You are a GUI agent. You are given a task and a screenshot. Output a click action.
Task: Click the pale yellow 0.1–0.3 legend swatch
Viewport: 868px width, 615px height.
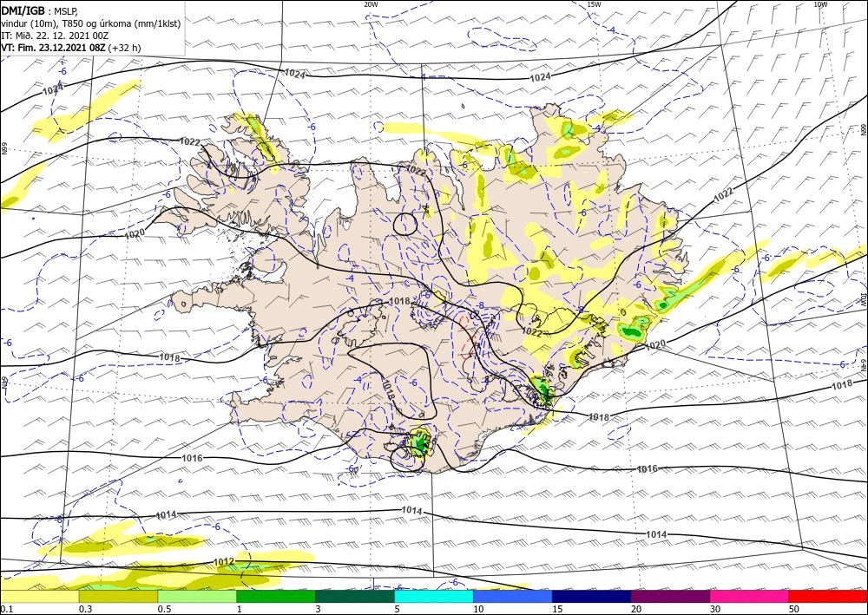(40, 596)
